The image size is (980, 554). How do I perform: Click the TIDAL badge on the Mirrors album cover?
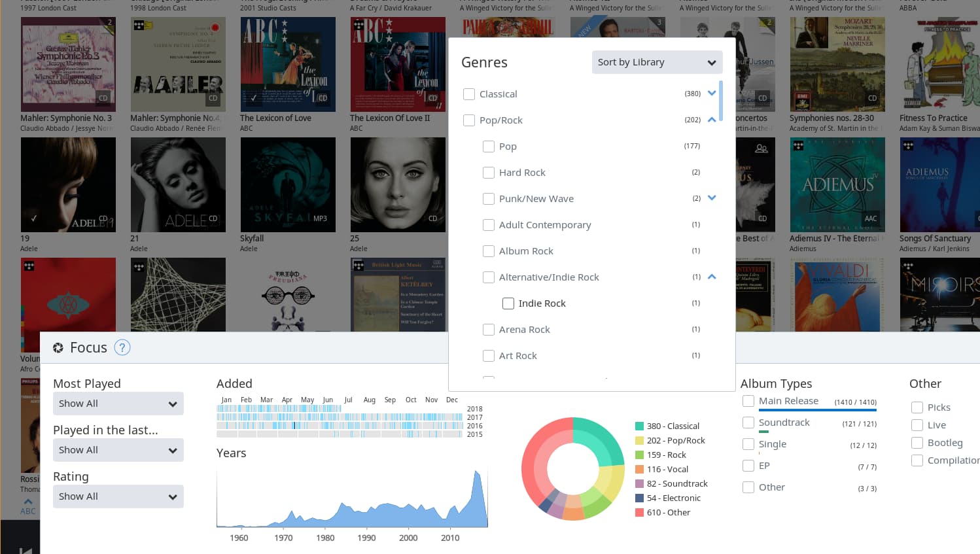coord(908,266)
